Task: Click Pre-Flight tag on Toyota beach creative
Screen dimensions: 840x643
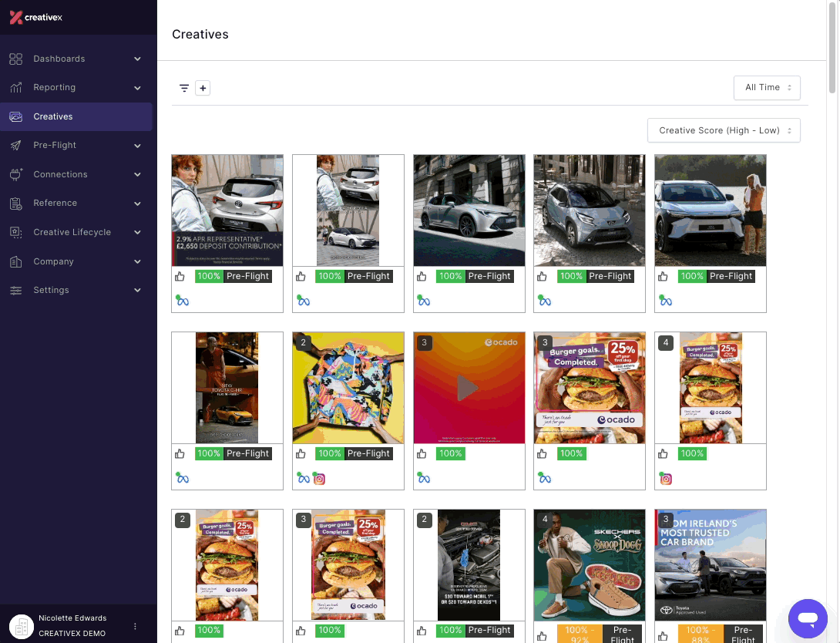Action: (x=731, y=276)
